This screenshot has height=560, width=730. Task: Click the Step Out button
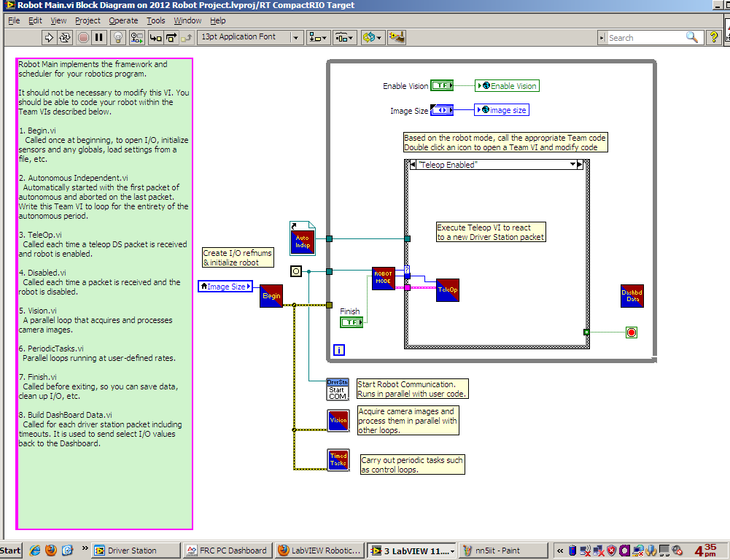tap(187, 37)
